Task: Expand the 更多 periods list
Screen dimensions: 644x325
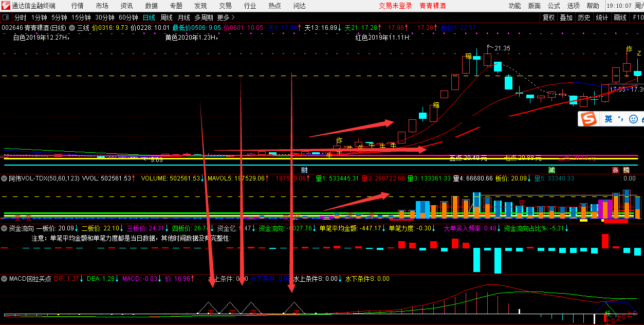Action: 226,17
